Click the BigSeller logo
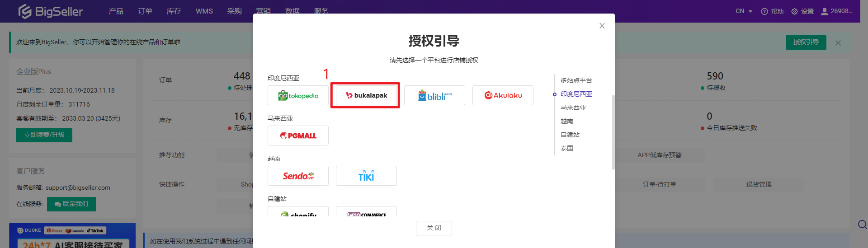 click(x=50, y=11)
